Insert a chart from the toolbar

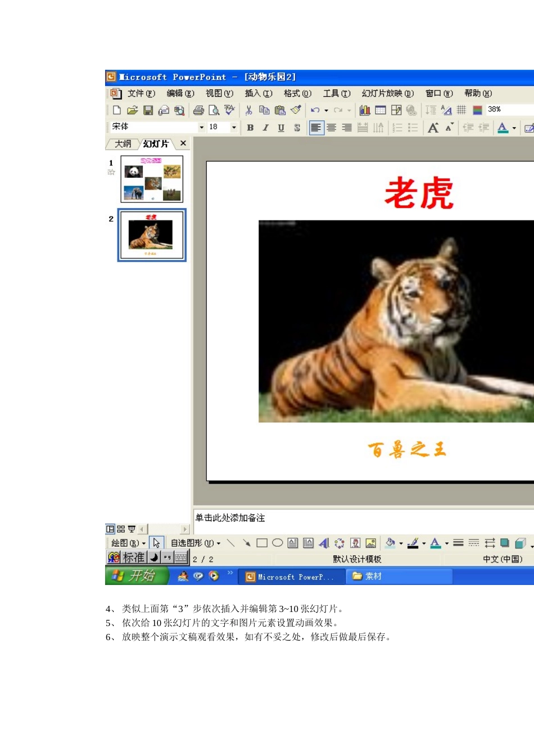[x=365, y=110]
